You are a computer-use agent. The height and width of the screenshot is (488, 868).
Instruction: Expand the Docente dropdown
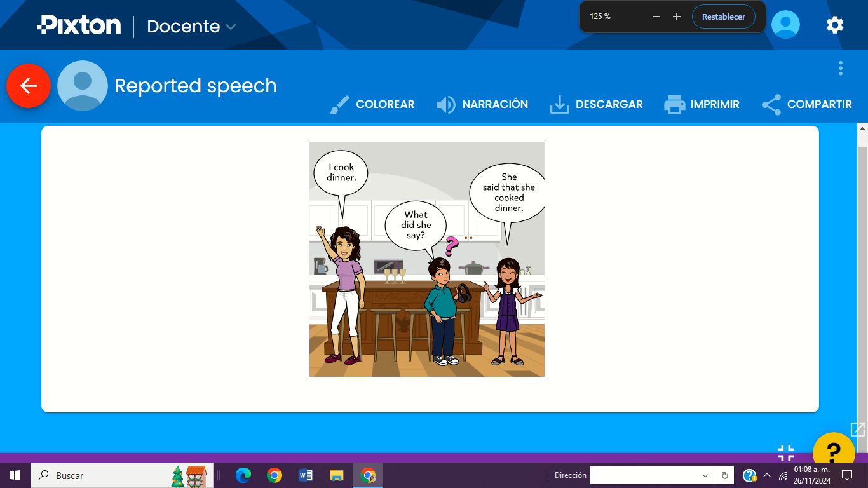tap(191, 26)
